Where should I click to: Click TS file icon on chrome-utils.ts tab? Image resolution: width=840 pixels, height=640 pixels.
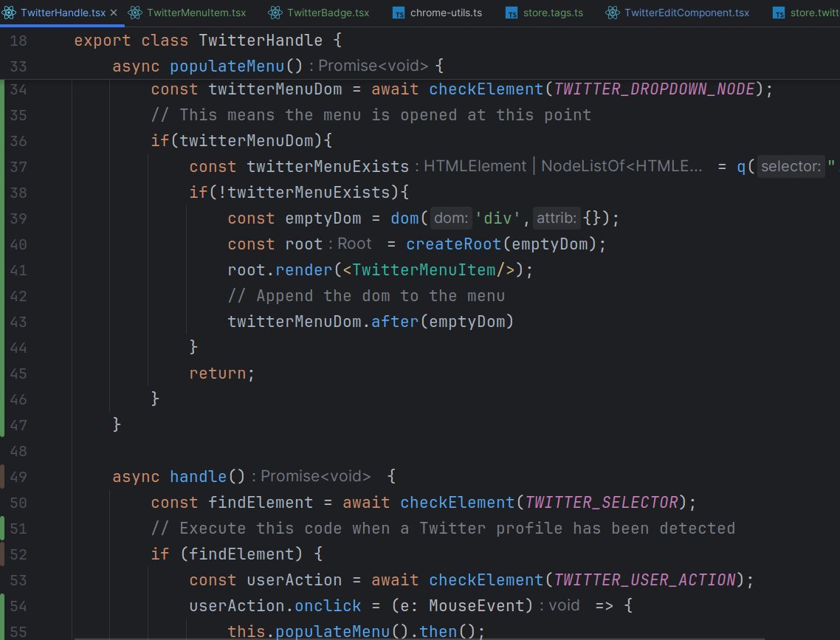pyautogui.click(x=399, y=13)
